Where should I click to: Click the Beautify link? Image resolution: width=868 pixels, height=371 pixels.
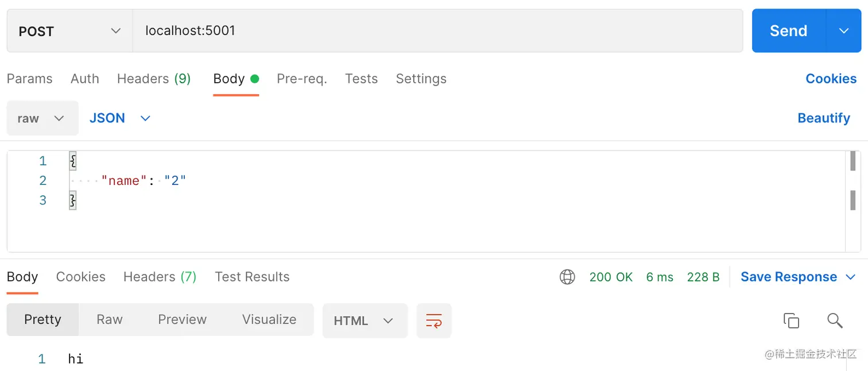[823, 118]
